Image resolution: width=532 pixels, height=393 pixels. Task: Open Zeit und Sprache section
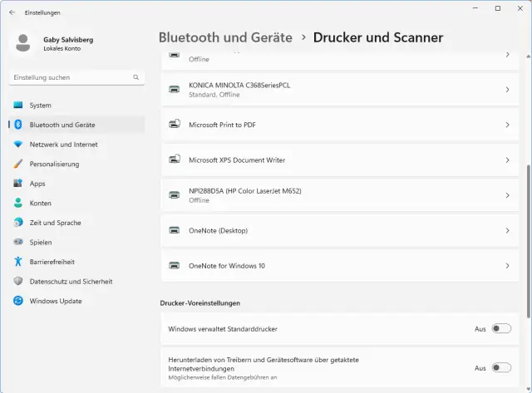pyautogui.click(x=55, y=223)
